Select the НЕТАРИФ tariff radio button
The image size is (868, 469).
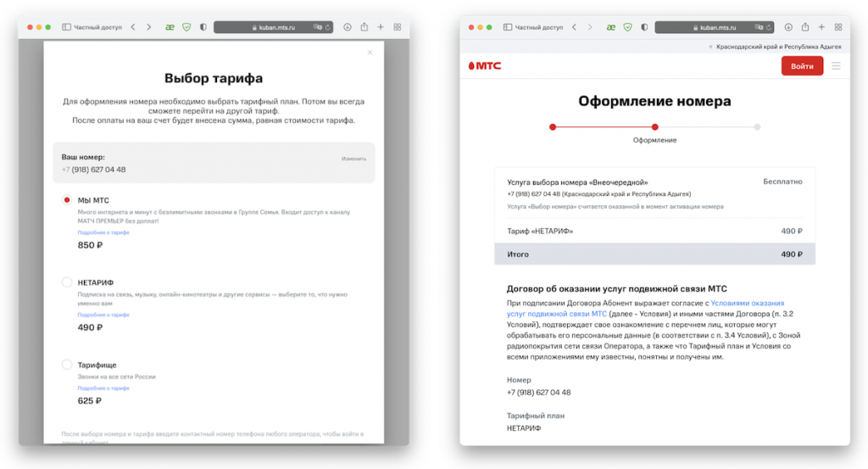[67, 282]
